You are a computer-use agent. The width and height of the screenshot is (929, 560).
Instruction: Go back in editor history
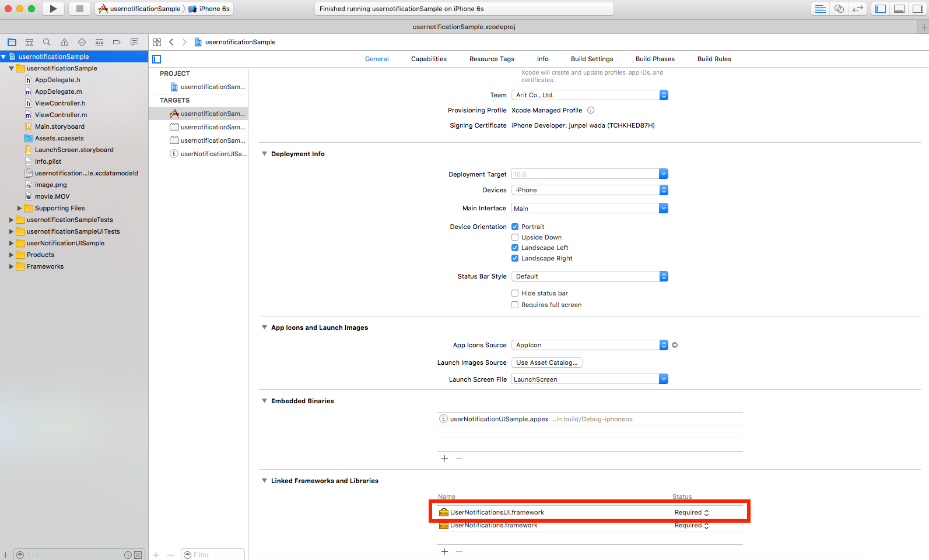tap(171, 42)
